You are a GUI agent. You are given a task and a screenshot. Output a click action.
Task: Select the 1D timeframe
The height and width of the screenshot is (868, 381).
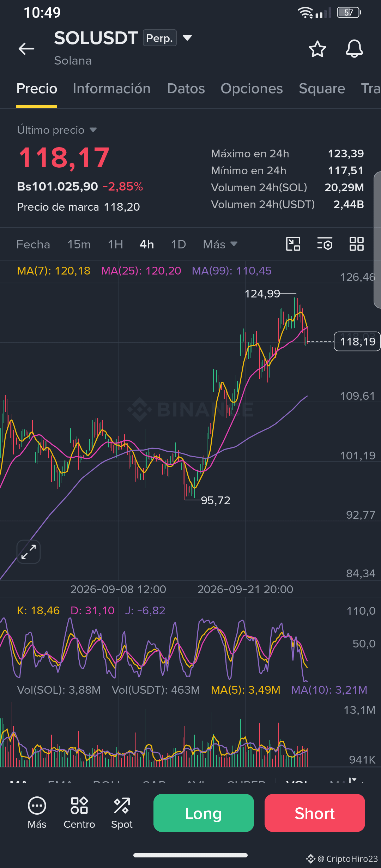point(178,244)
